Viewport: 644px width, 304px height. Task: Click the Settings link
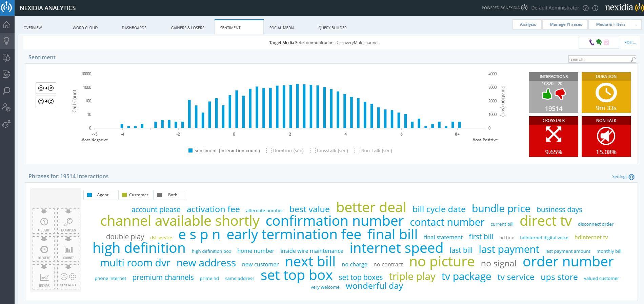click(620, 177)
